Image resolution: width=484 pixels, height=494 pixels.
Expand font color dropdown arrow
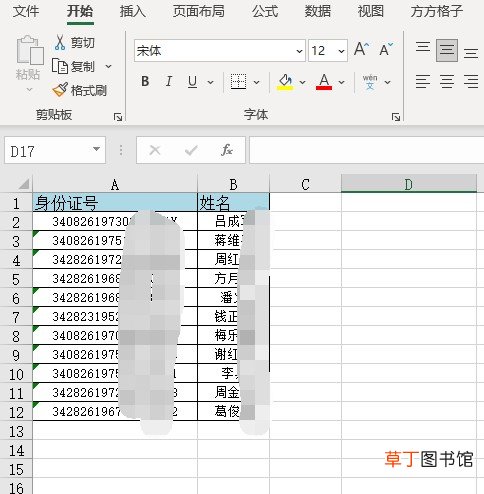click(341, 82)
